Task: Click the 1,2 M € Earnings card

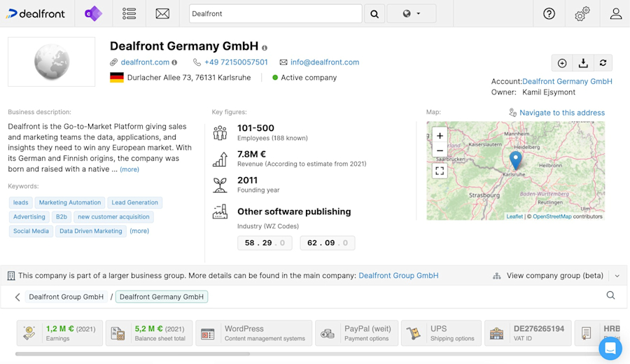Action: [x=59, y=333]
